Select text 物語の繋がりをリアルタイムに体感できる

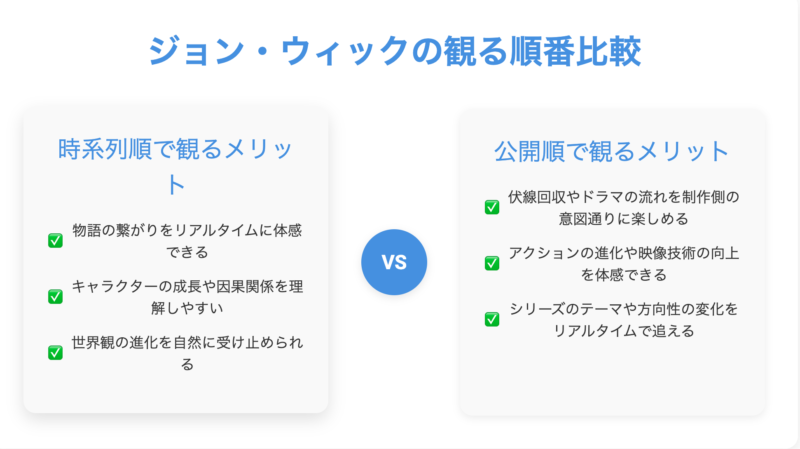click(x=187, y=241)
